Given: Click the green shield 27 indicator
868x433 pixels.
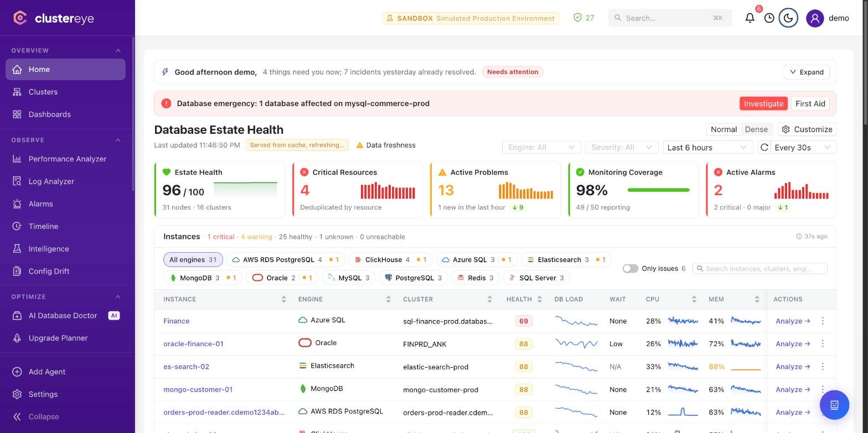Looking at the screenshot, I should point(584,18).
